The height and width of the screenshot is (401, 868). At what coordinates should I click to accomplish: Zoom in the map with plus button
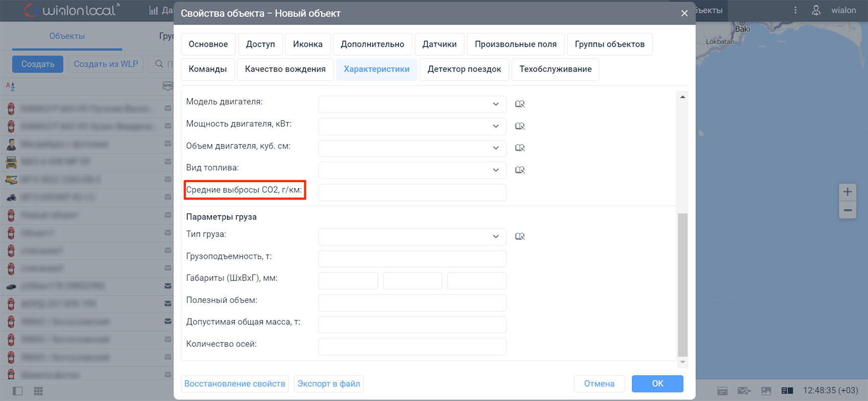click(848, 192)
